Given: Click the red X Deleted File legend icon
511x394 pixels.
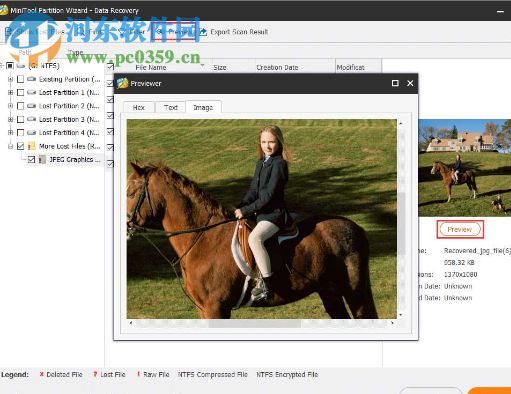Looking at the screenshot, I should point(42,374).
